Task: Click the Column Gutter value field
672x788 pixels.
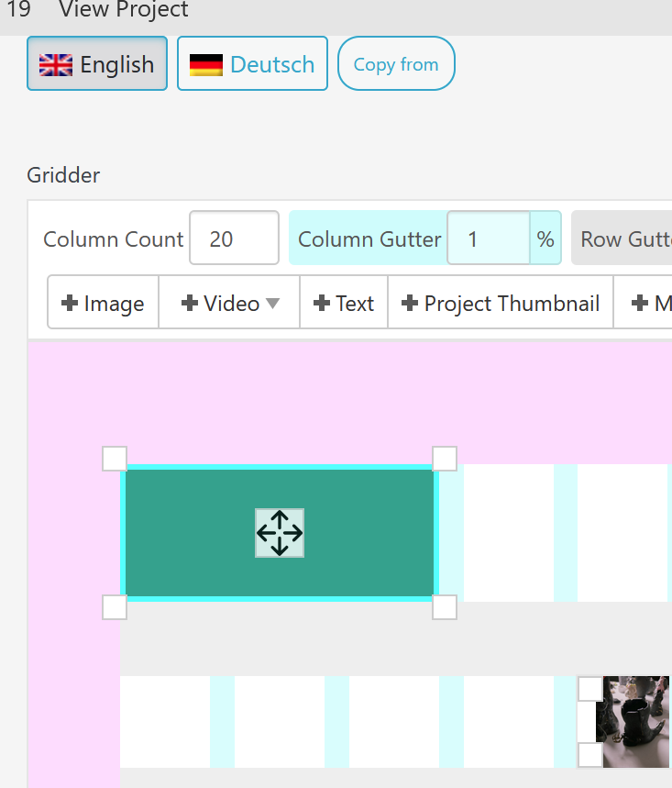Action: [488, 239]
